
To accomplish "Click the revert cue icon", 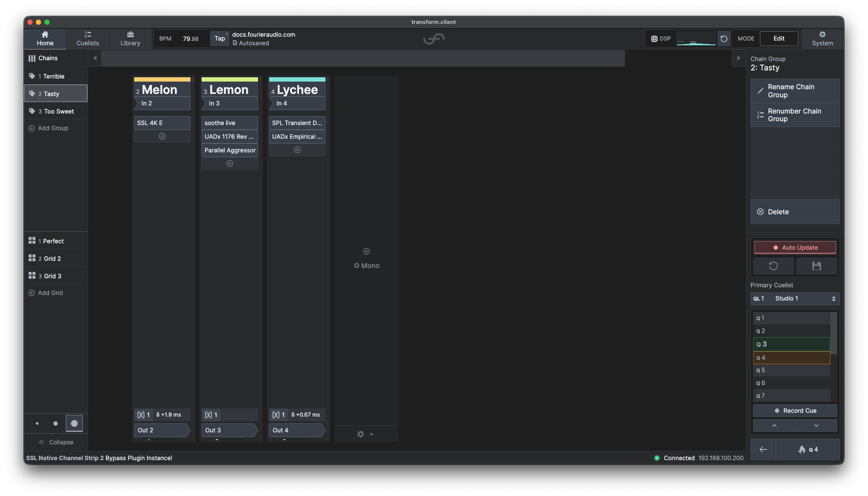I will click(x=774, y=266).
